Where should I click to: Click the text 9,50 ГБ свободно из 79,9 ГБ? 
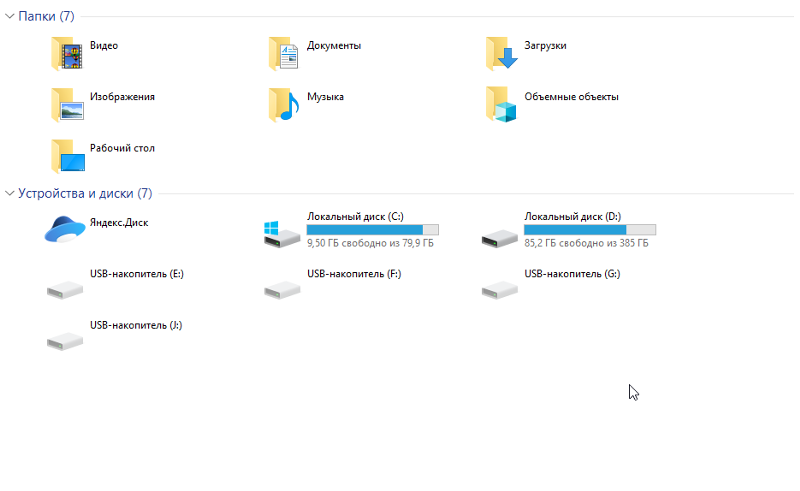[x=370, y=243]
